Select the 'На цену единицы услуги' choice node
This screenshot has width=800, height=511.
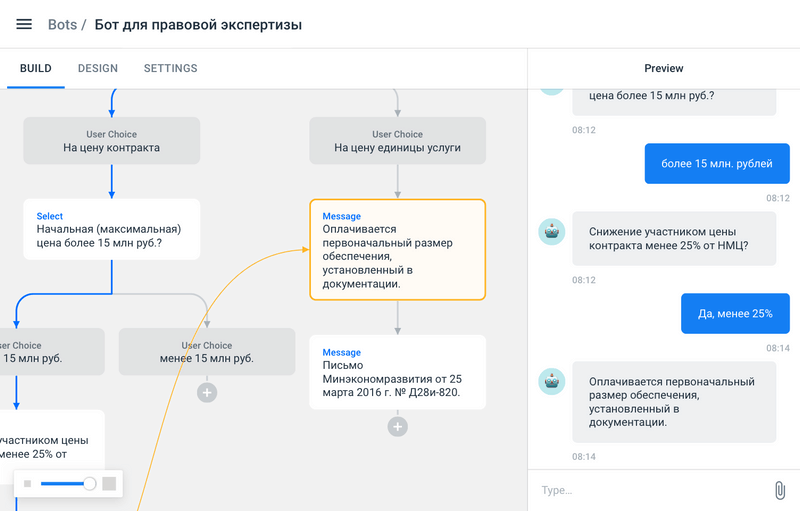pyautogui.click(x=397, y=141)
